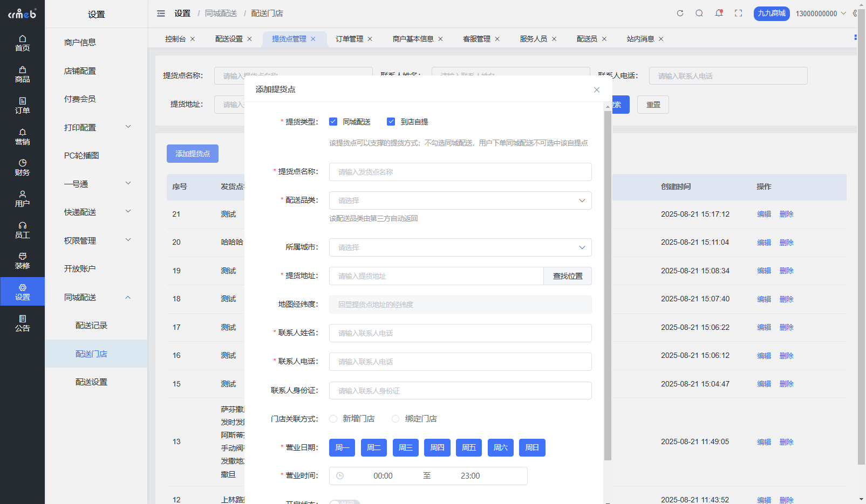Close the 订单管理 tab with its X
This screenshot has width=866, height=504.
(x=370, y=39)
